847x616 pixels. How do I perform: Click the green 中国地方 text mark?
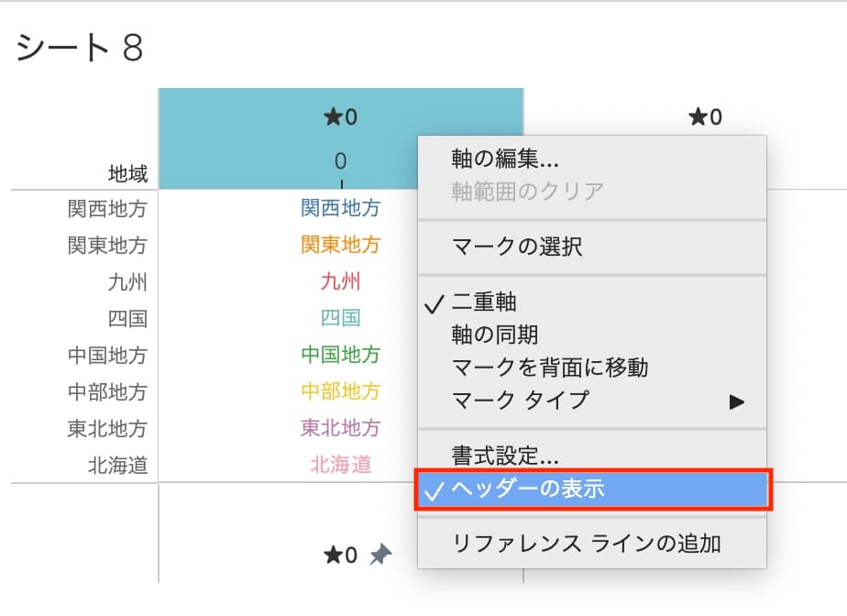point(340,355)
